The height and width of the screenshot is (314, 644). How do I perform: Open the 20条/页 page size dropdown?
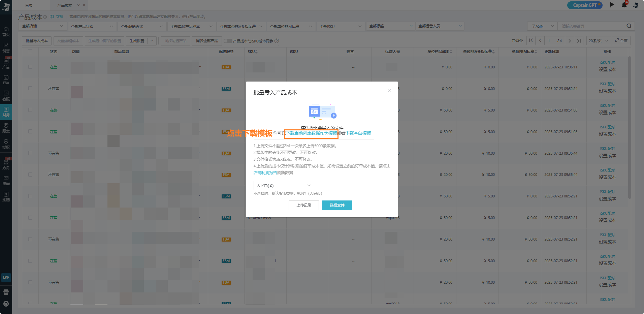pyautogui.click(x=599, y=41)
